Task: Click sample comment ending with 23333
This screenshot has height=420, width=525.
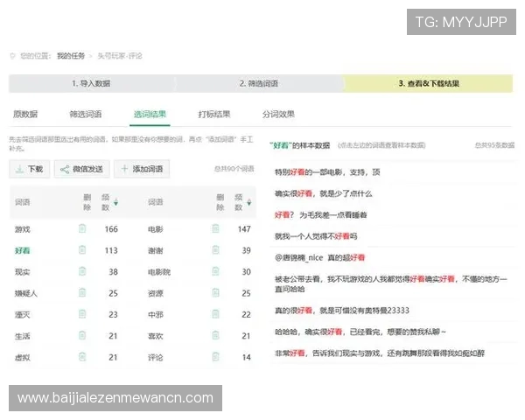Action: tap(342, 311)
